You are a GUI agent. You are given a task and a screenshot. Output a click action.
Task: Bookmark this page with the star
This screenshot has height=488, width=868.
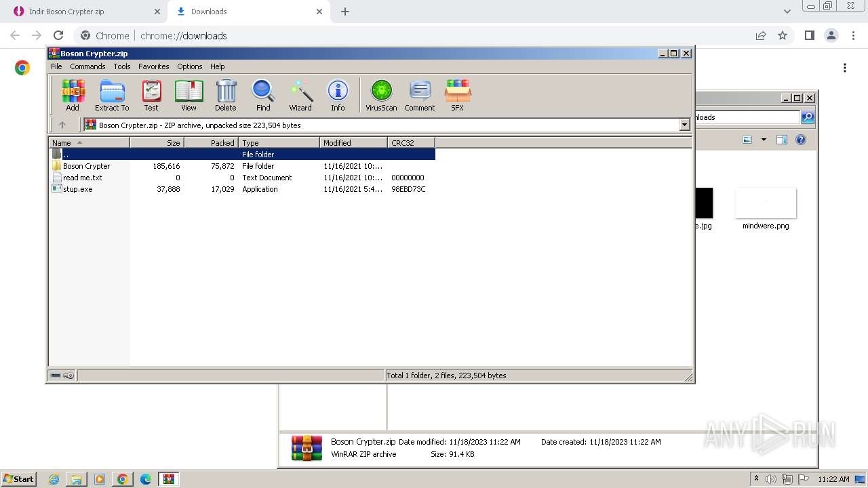(783, 35)
